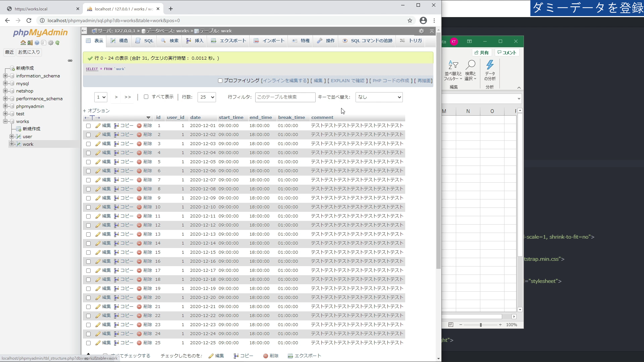Collapse the works database node
The width and height of the screenshot is (644, 362).
[x=5, y=121]
